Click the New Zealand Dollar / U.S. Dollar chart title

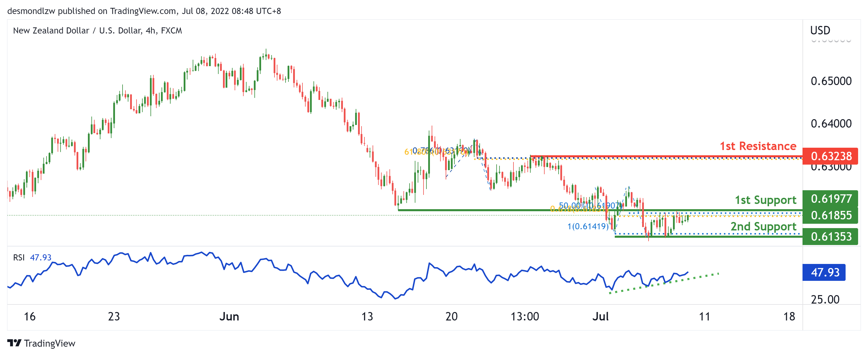[97, 31]
